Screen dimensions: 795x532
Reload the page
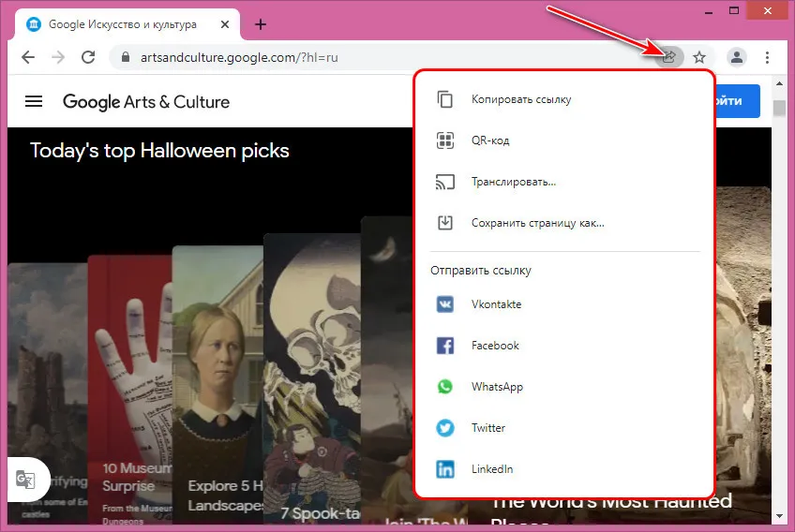click(88, 57)
